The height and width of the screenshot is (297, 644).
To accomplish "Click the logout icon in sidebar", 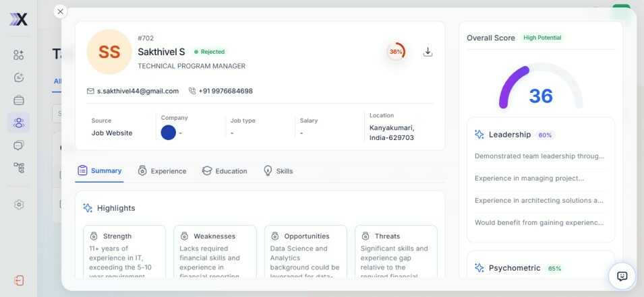I will click(19, 280).
